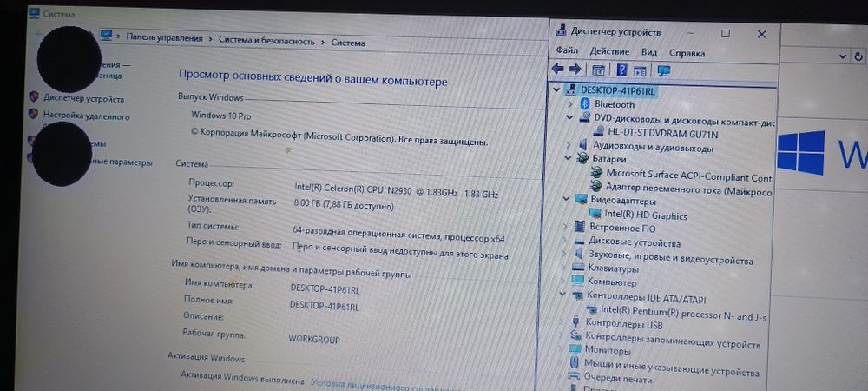Select the Bluetooth category icon
The width and height of the screenshot is (868, 391).
(585, 103)
